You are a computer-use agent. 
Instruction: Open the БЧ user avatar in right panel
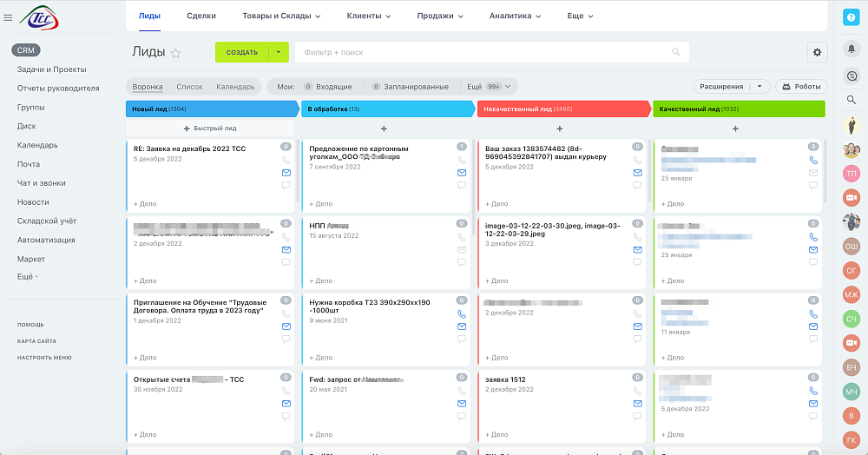pos(852,367)
